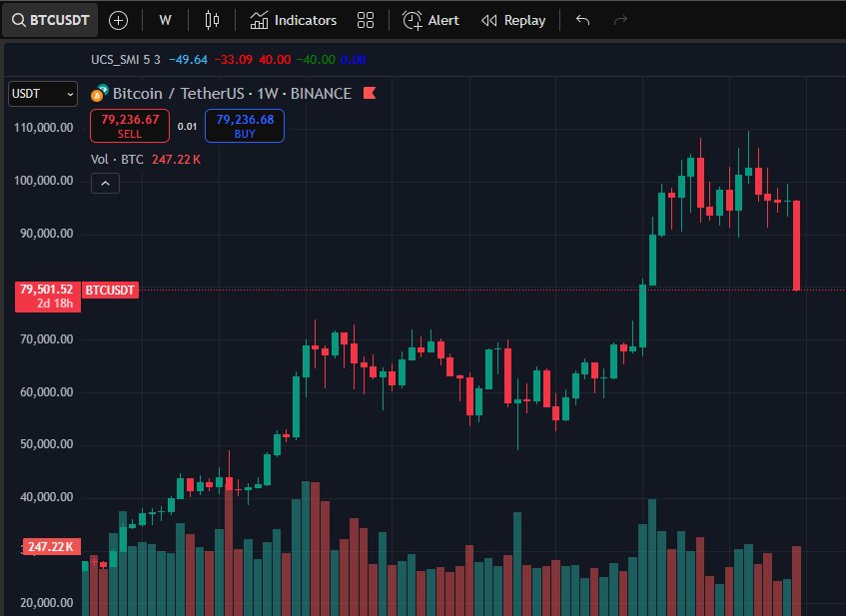Open the USDT currency dropdown
This screenshot has width=846, height=616.
pyautogui.click(x=43, y=94)
